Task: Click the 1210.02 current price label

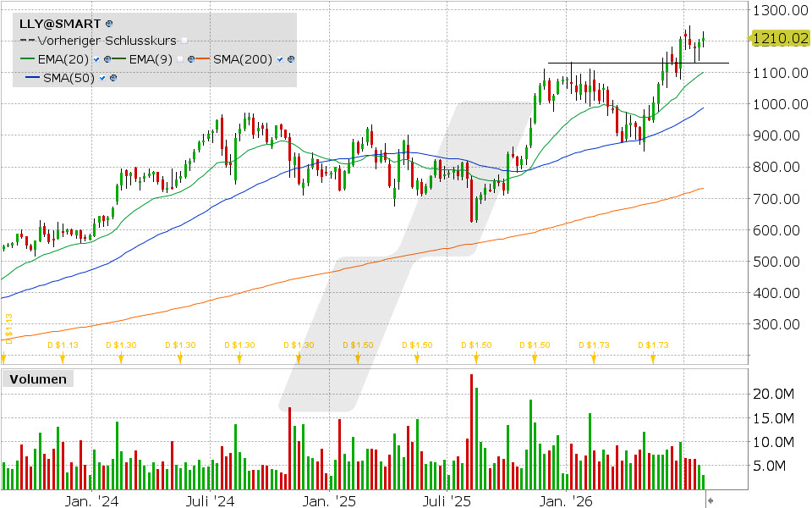Action: tap(781, 38)
